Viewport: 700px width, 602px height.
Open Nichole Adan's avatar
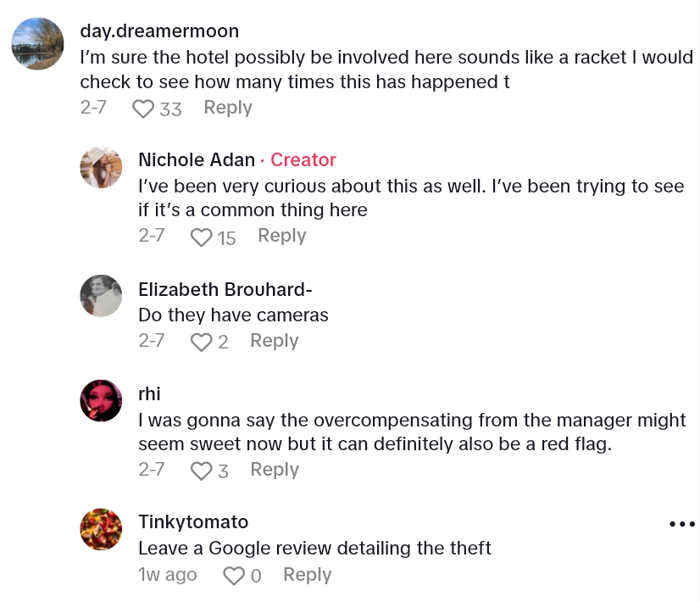tap(101, 167)
